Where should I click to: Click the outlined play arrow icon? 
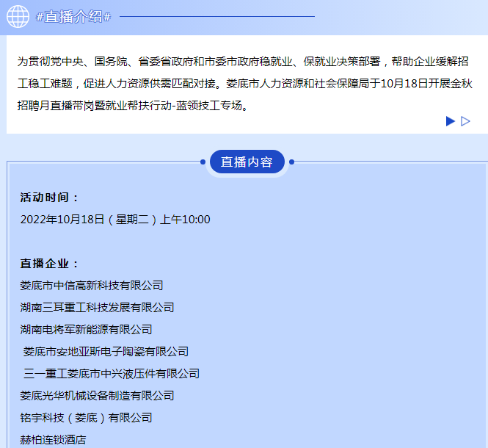point(465,121)
